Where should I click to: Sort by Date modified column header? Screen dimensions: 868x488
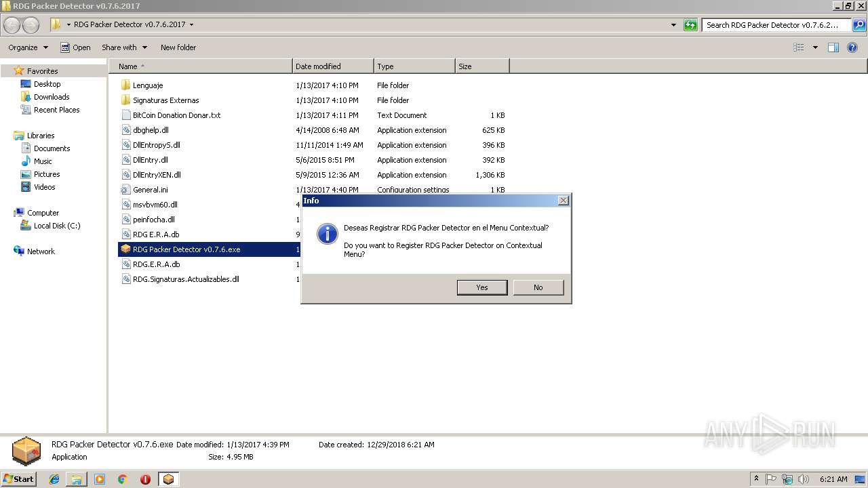pyautogui.click(x=333, y=66)
